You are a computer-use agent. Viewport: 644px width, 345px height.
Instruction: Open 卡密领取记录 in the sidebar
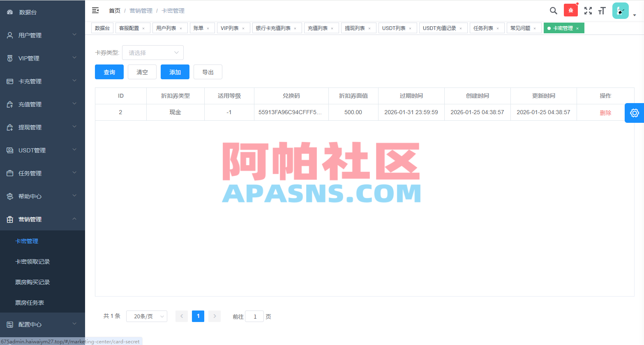click(x=42, y=262)
